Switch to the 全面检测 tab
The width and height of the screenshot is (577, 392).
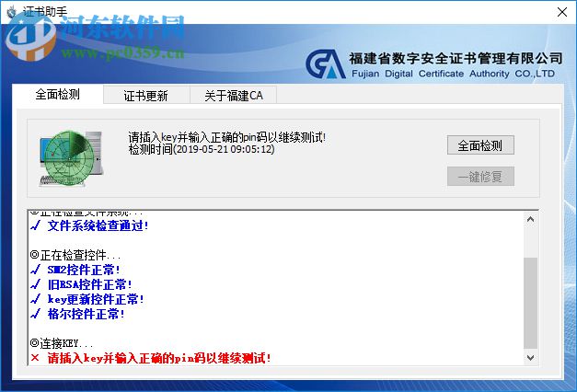click(58, 94)
